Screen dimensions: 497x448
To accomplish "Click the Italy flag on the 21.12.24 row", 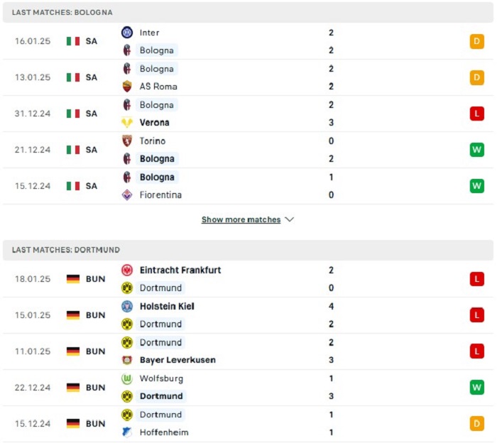I will click(73, 150).
